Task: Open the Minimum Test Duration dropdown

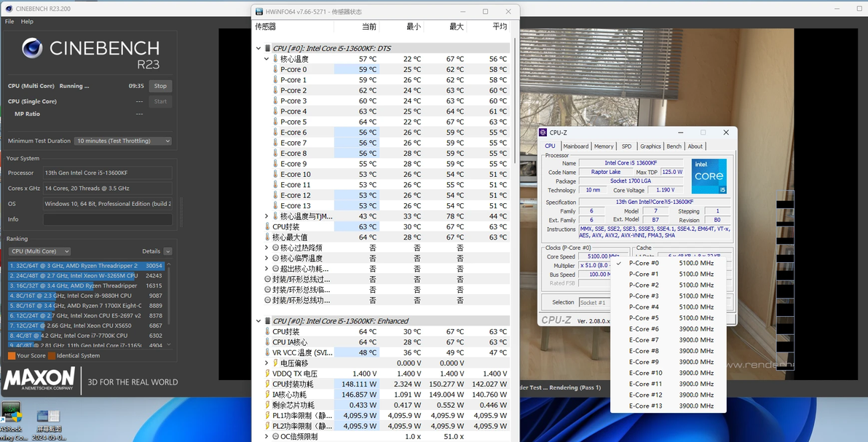Action: (123, 141)
